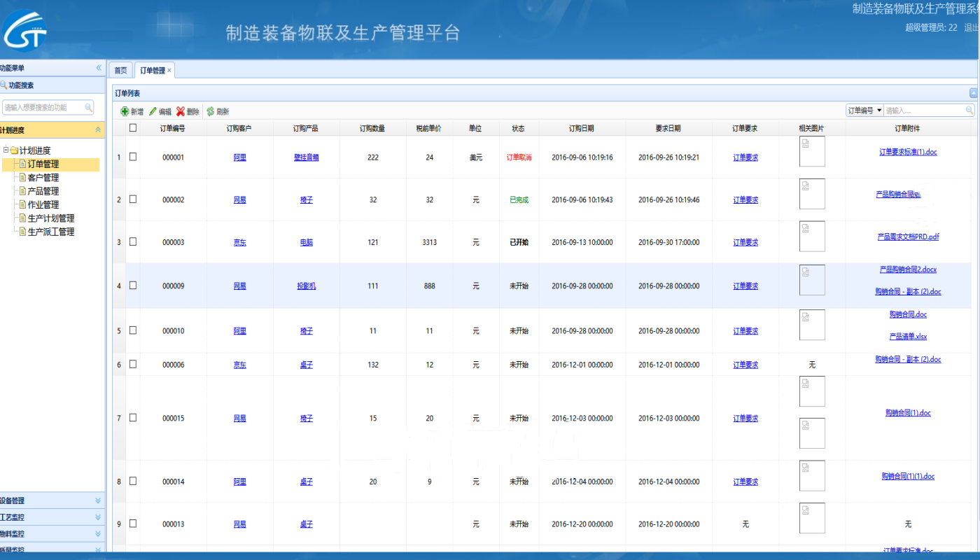Collapse the 计划进度 accordion panel
980x560 pixels.
pos(98,129)
